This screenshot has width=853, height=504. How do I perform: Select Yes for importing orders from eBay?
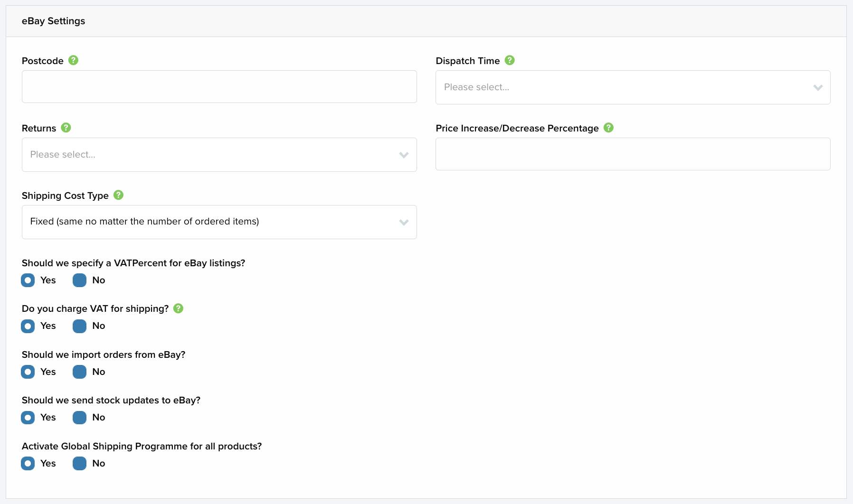point(28,372)
